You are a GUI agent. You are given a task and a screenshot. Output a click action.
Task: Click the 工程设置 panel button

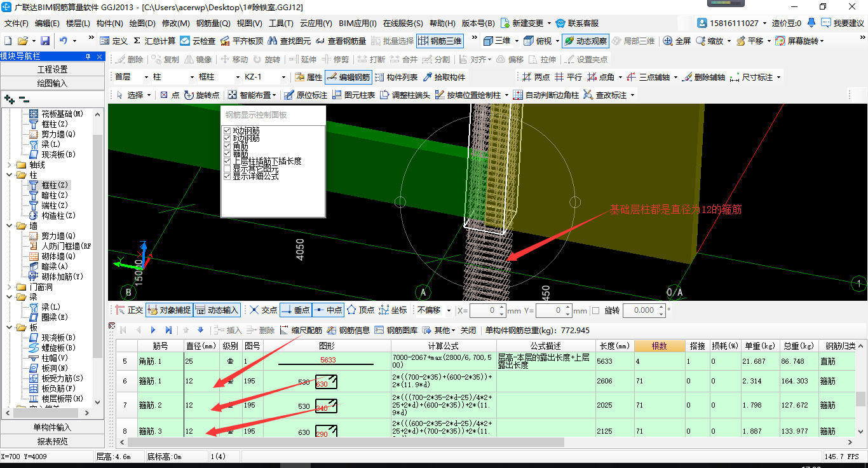tap(52, 69)
